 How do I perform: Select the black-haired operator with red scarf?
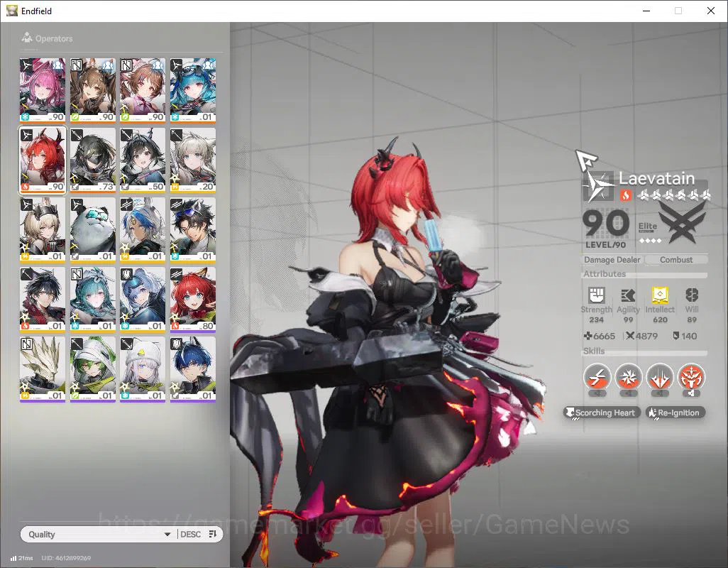pyautogui.click(x=43, y=299)
